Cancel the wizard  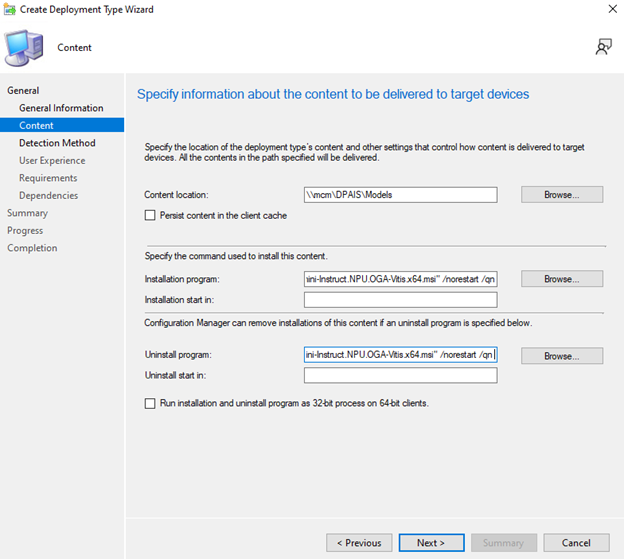[576, 543]
